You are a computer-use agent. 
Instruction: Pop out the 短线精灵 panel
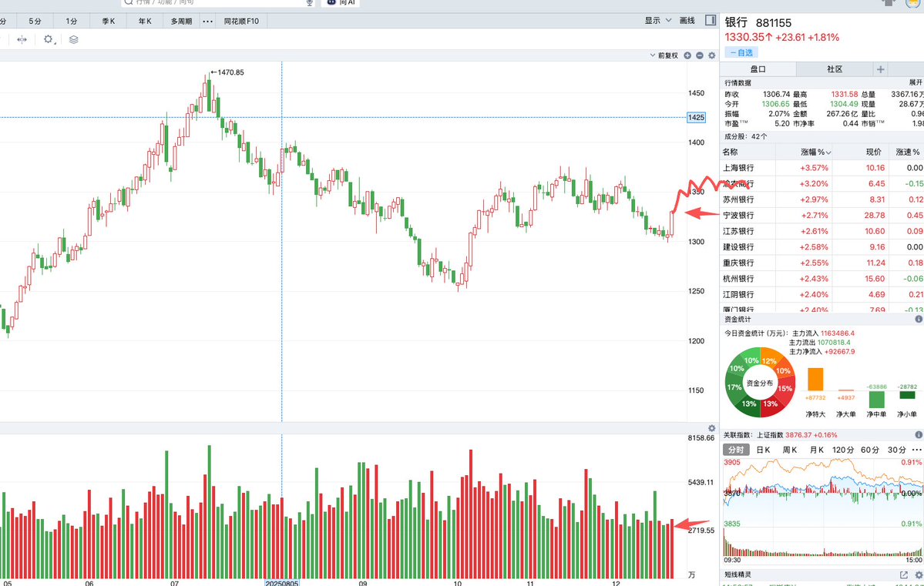pyautogui.click(x=904, y=574)
